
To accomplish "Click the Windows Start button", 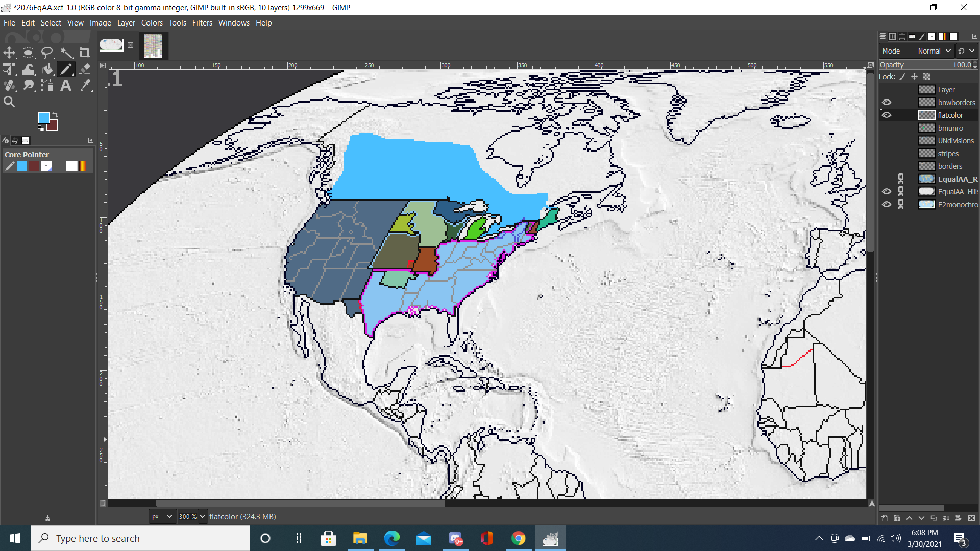I will coord(15,538).
